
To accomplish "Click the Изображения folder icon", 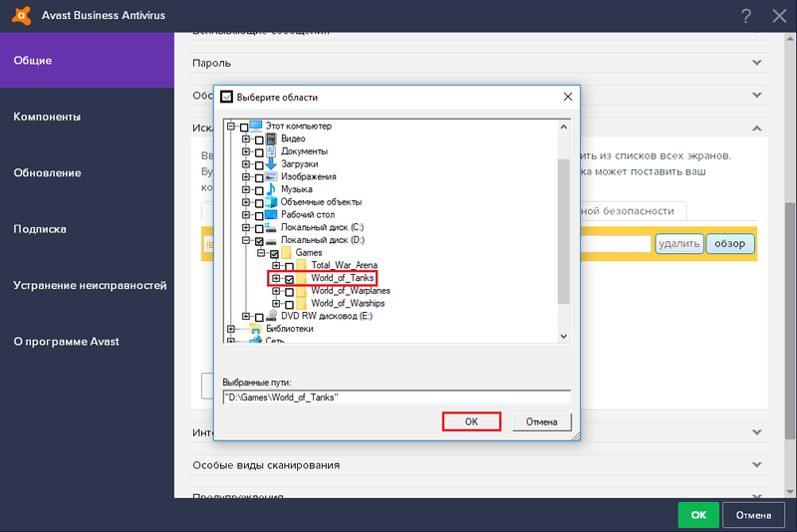I will click(x=271, y=176).
